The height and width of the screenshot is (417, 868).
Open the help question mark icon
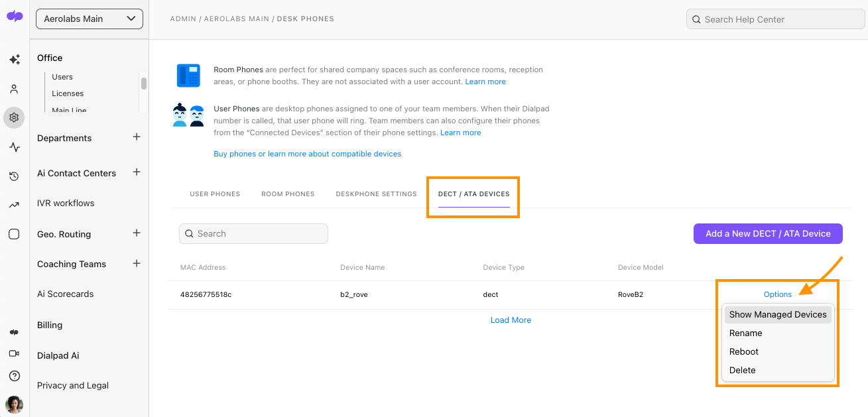coord(14,376)
